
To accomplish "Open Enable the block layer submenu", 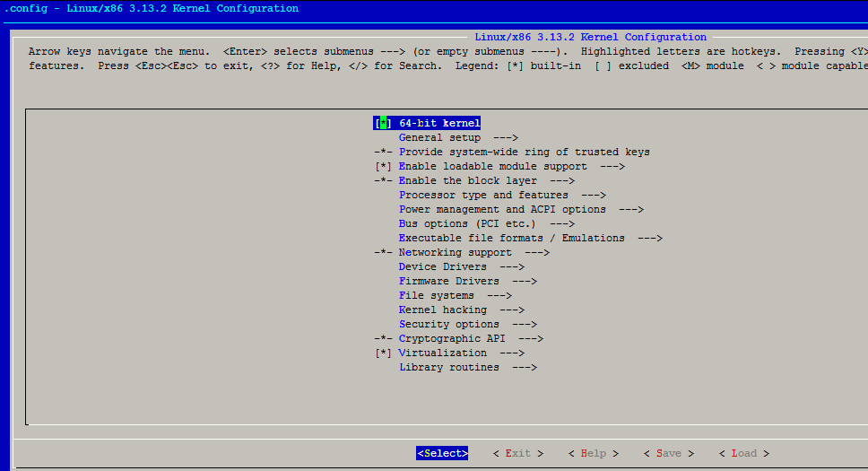I will pyautogui.click(x=487, y=180).
